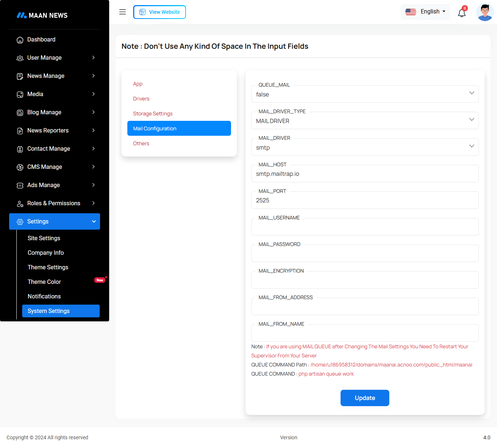Click the Dashboard home icon
Screen dimensions: 497x448
coord(20,40)
